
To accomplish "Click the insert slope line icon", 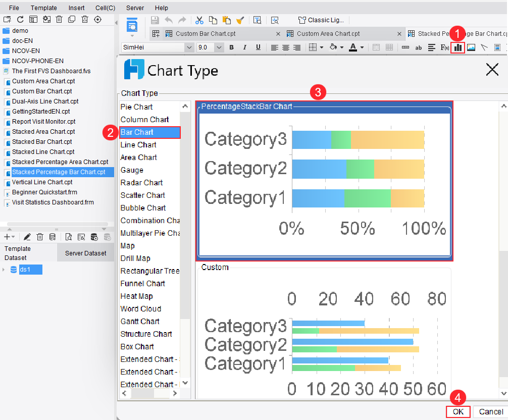I will click(x=484, y=47).
